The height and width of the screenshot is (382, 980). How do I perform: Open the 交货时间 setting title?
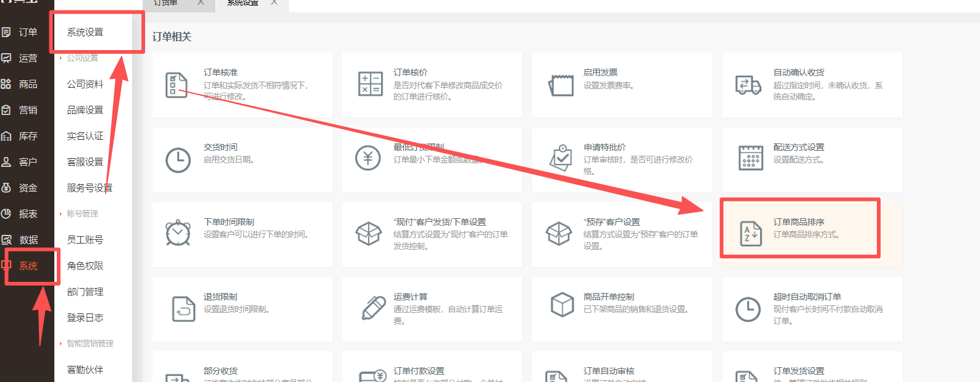coord(220,147)
